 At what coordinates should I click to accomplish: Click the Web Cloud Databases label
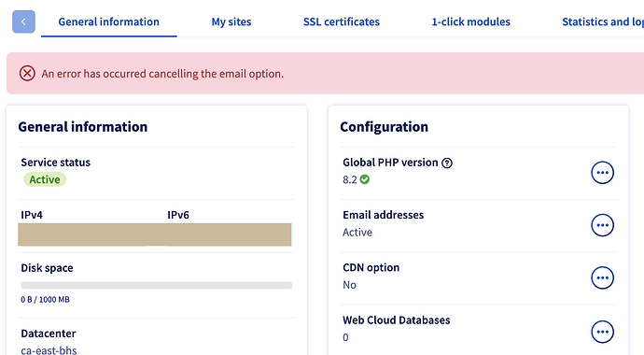[x=397, y=320]
